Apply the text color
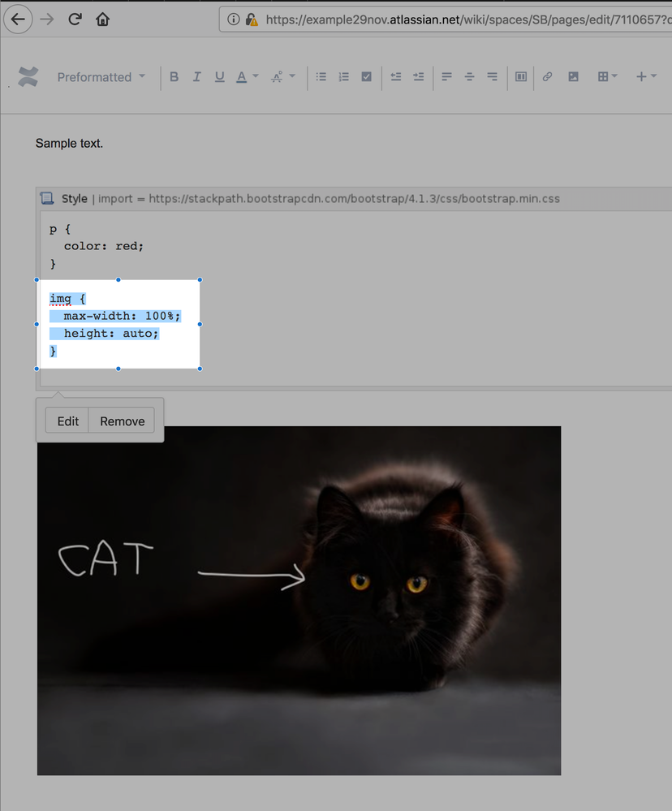Image resolution: width=672 pixels, height=811 pixels. coord(241,77)
